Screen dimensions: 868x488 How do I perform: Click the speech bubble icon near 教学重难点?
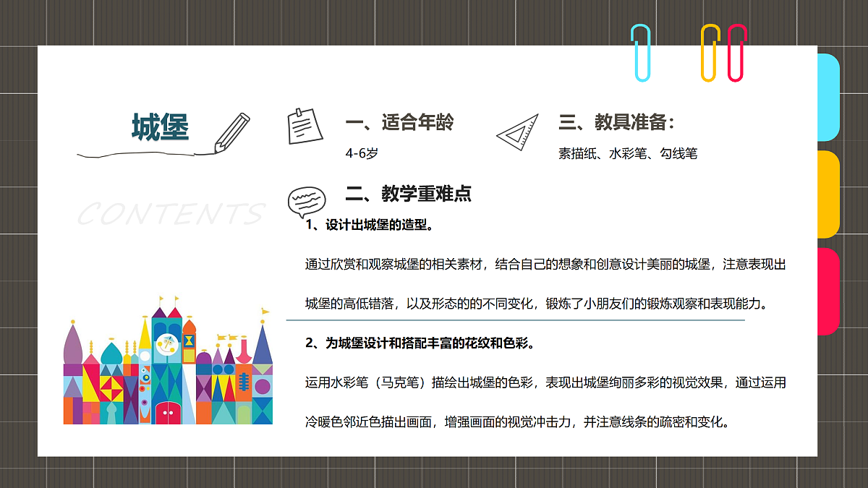tap(306, 201)
